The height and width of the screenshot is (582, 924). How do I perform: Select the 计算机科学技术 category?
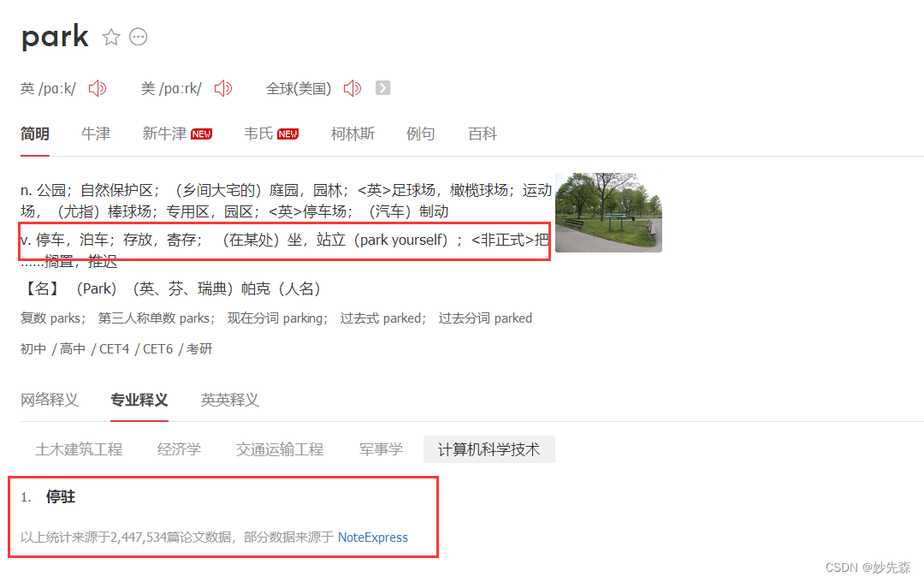[x=489, y=449]
